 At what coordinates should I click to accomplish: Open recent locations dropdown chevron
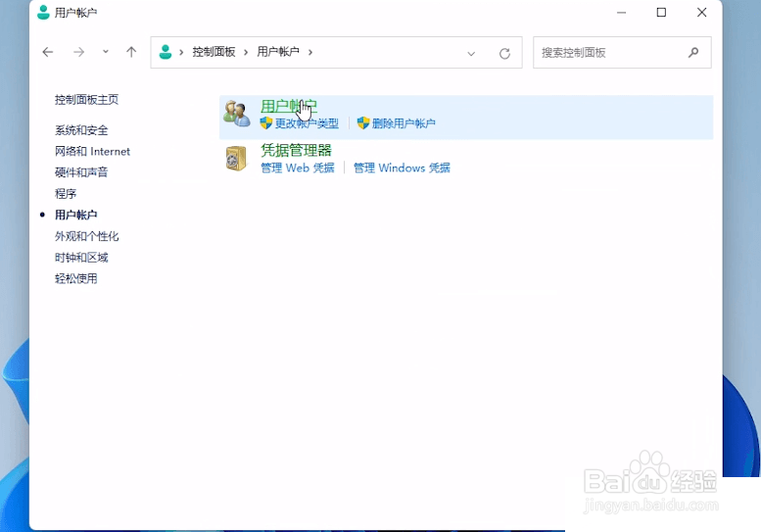click(106, 52)
